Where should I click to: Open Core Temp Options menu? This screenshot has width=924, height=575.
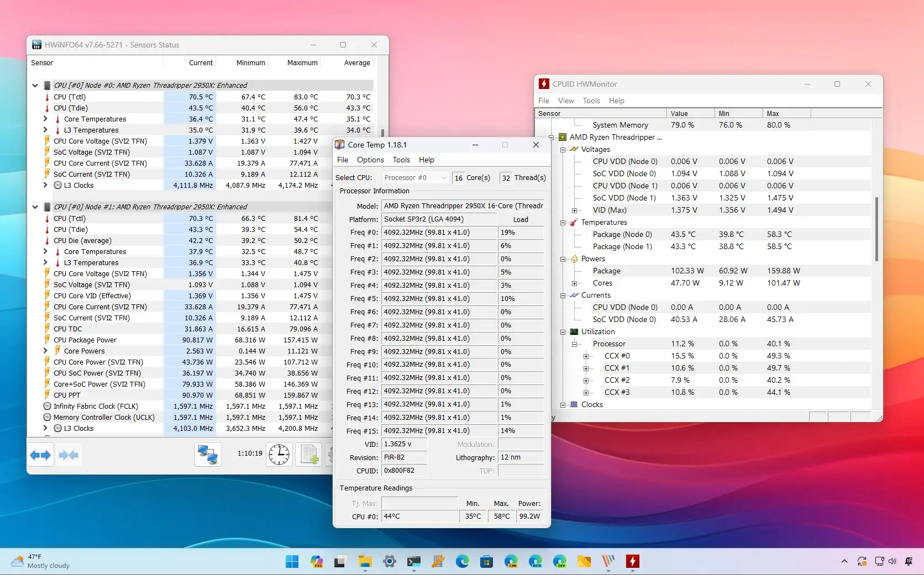(x=370, y=160)
